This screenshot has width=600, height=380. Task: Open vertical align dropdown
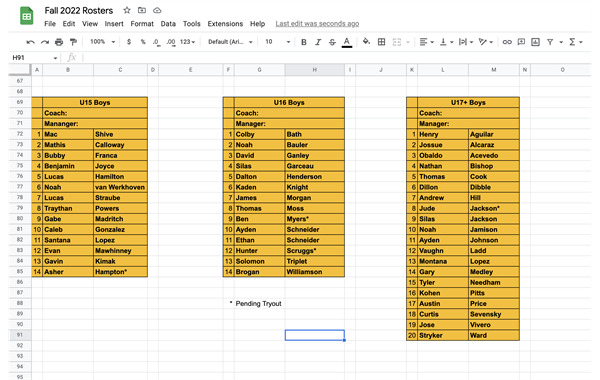pos(446,42)
